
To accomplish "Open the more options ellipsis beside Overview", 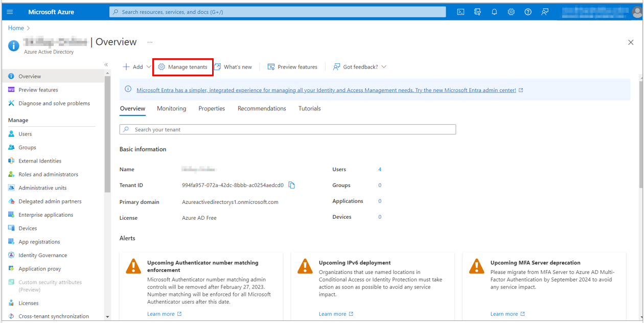I will point(150,42).
